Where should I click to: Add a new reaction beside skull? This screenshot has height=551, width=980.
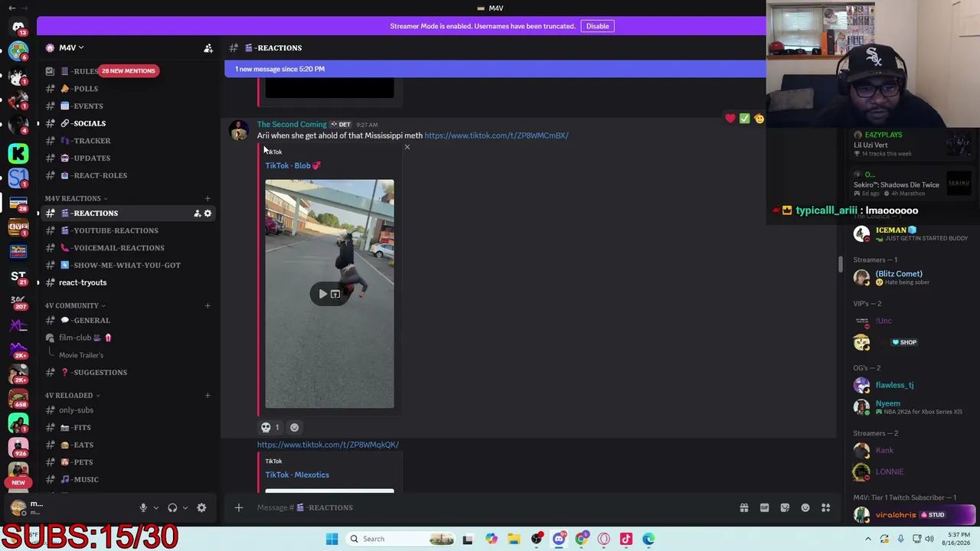294,428
